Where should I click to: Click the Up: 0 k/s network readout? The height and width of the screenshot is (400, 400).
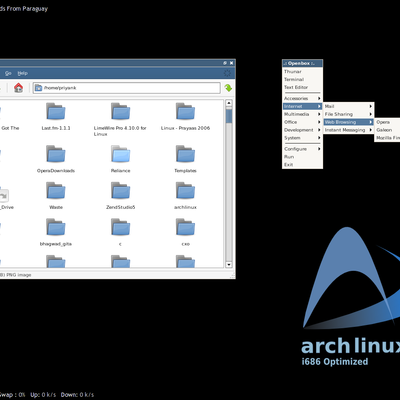tap(43, 395)
